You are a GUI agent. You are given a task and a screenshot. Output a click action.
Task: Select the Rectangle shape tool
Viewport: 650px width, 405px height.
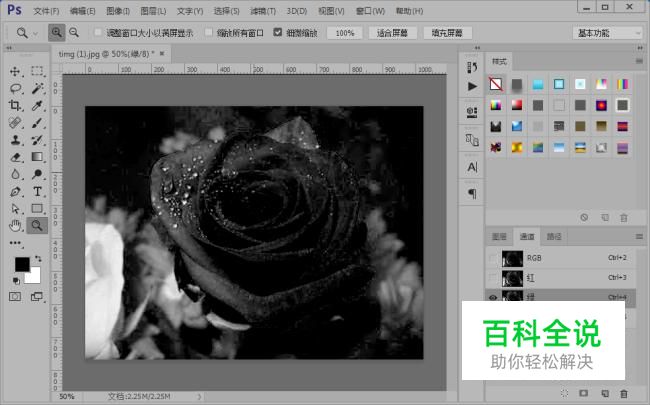coord(37,209)
